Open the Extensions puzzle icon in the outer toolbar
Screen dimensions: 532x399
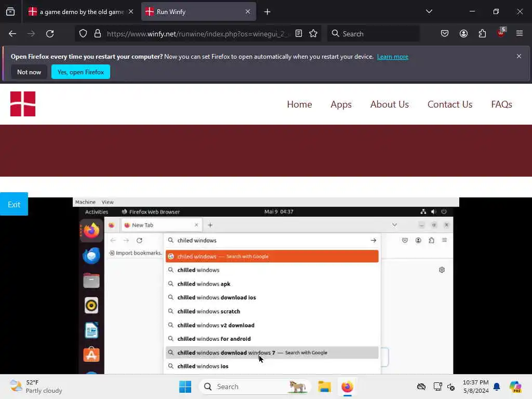click(x=482, y=33)
